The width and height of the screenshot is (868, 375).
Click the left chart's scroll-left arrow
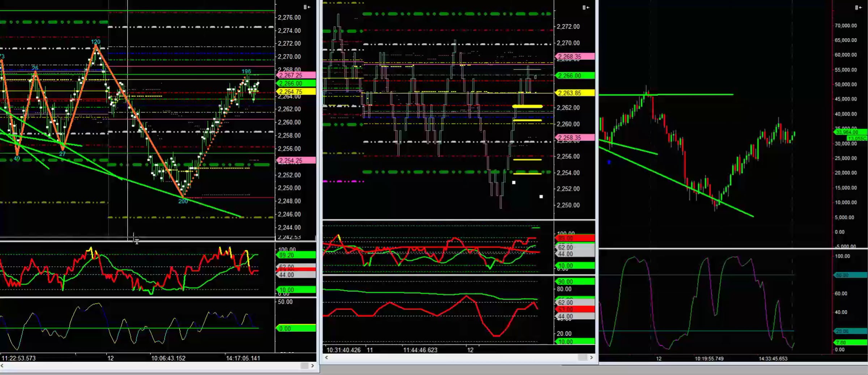tap(2, 366)
